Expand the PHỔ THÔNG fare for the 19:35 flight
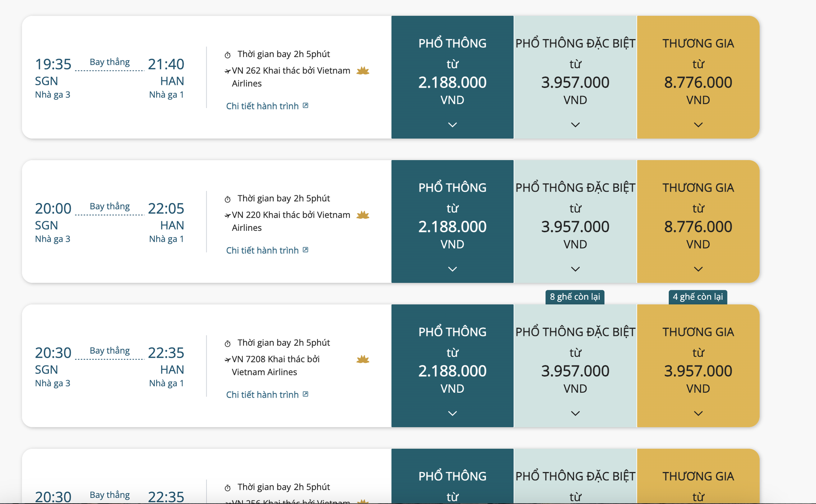Viewport: 816px width, 504px height. coord(452,124)
